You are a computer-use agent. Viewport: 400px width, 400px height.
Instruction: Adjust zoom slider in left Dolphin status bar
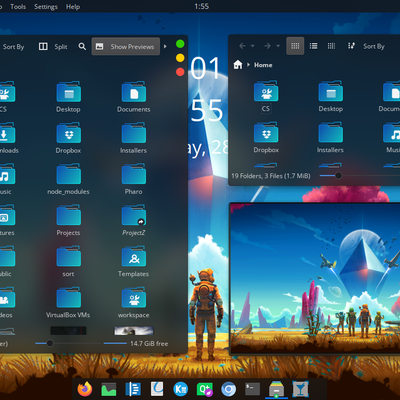tap(50, 343)
